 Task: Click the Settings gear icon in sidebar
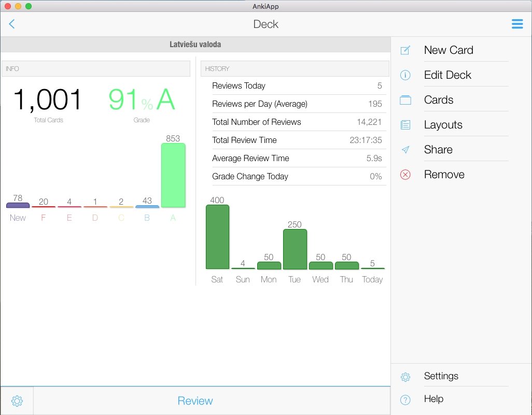405,377
